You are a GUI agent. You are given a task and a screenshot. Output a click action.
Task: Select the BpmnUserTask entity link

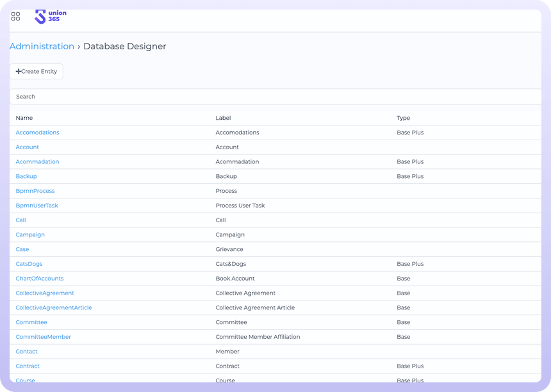(x=37, y=206)
